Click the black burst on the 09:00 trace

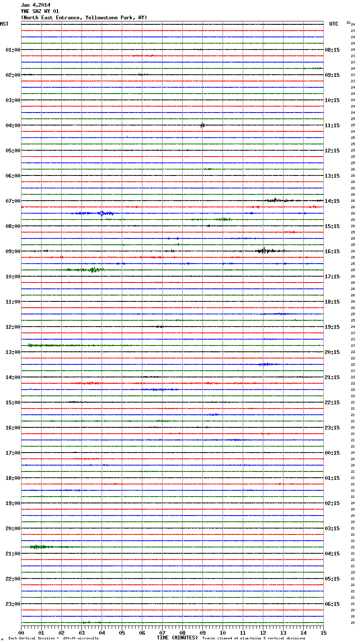265,251
